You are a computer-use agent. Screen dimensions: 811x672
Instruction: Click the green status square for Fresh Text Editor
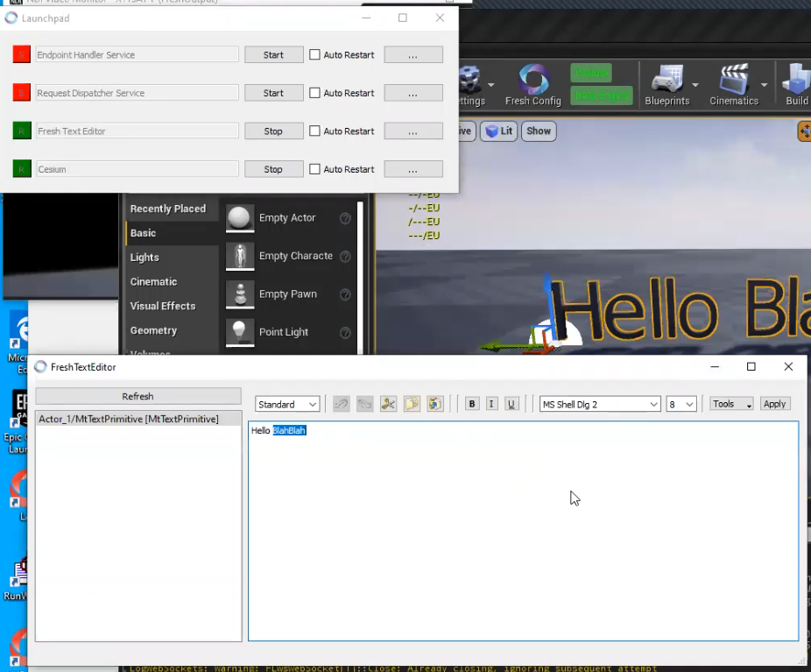tap(22, 131)
